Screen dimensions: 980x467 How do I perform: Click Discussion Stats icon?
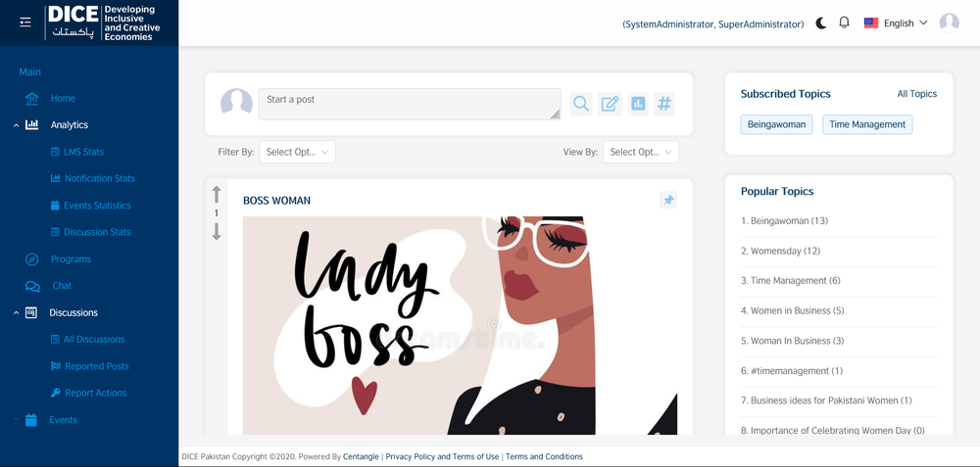tap(55, 232)
